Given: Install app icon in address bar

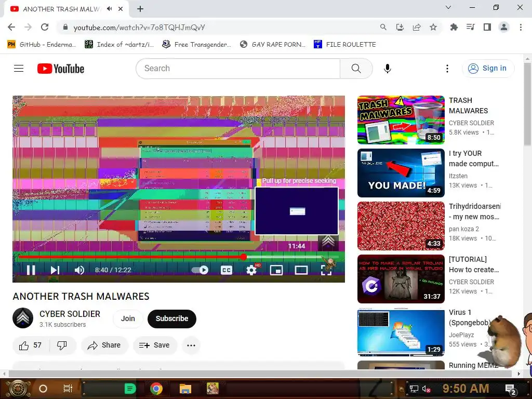Looking at the screenshot, I should point(400,27).
